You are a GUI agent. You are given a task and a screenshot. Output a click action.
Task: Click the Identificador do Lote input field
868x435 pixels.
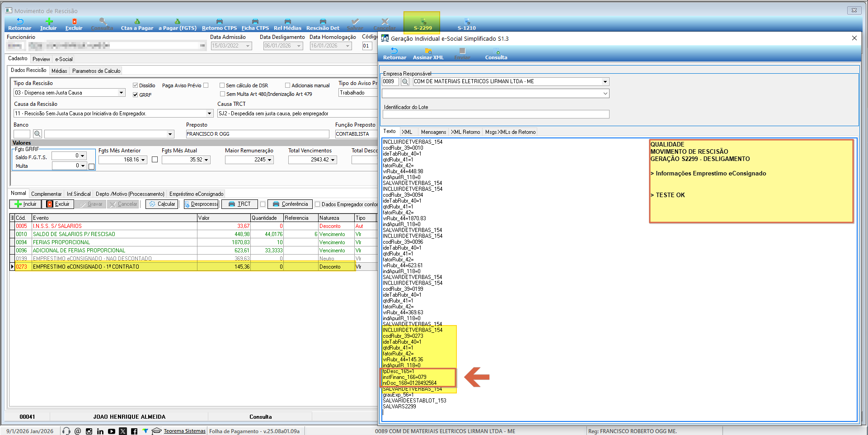(x=496, y=114)
